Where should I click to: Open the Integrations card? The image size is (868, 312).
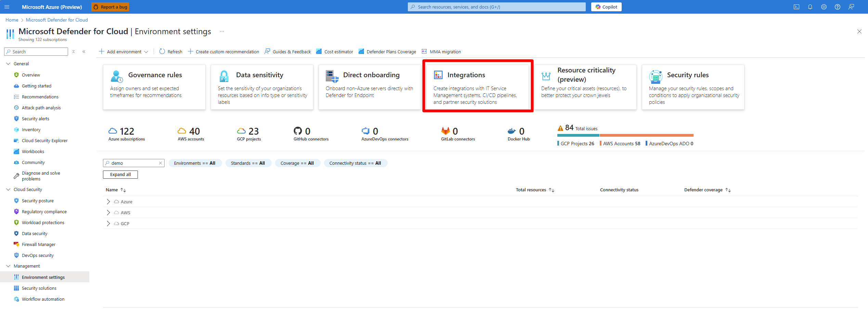[x=478, y=87]
